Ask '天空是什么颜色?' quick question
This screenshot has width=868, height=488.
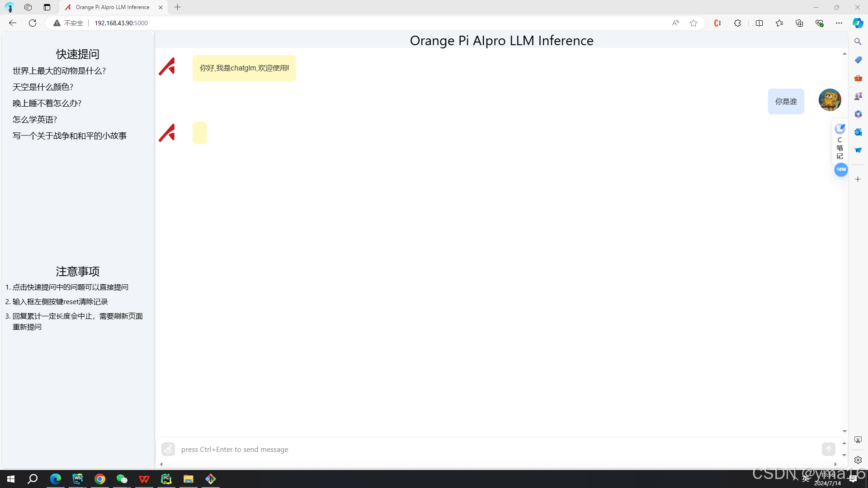(43, 87)
